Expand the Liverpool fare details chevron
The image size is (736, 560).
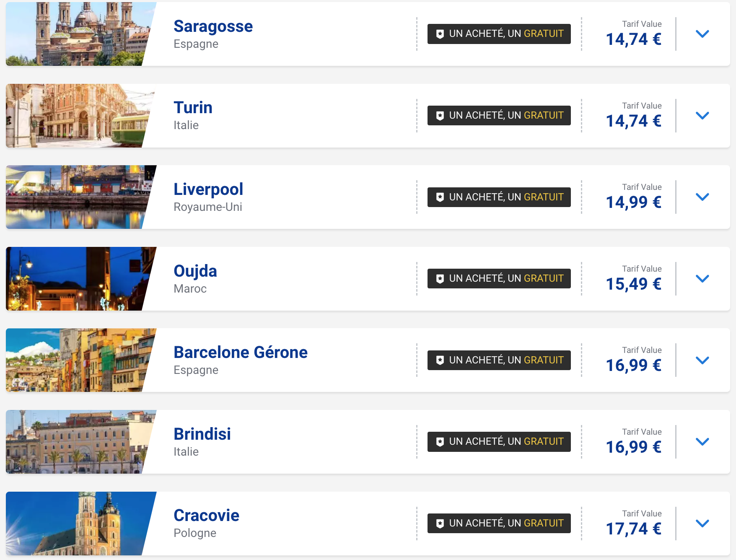pos(702,197)
